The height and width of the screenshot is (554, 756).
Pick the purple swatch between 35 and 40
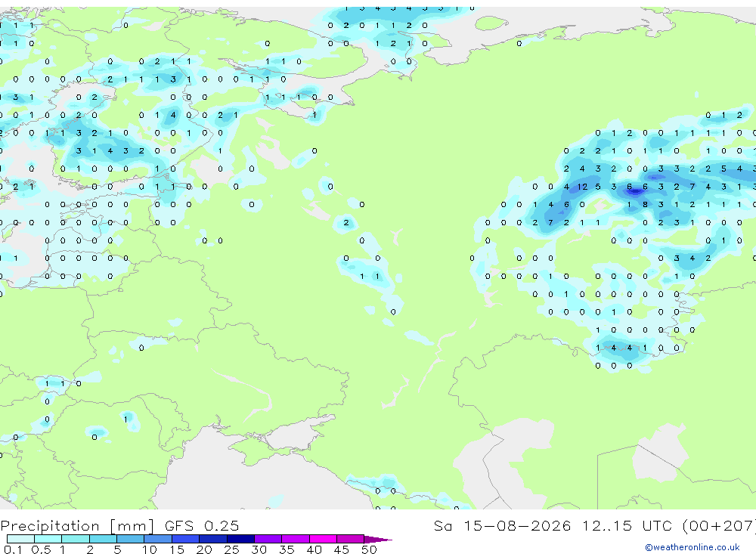(x=295, y=539)
